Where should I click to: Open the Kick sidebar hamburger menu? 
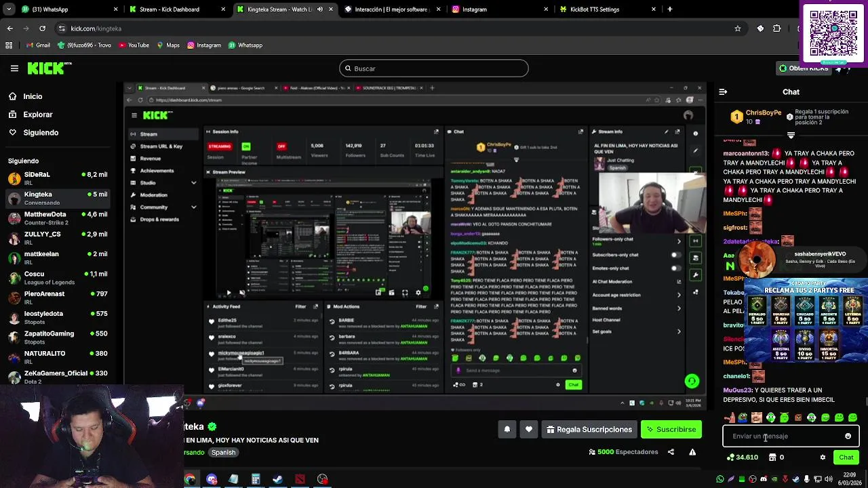[x=14, y=68]
